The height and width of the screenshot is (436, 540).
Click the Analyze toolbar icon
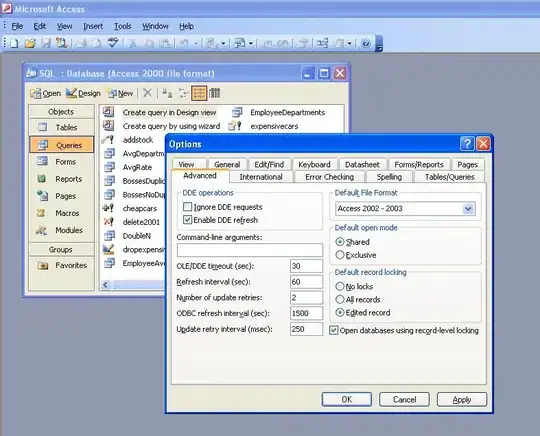pyautogui.click(x=239, y=43)
